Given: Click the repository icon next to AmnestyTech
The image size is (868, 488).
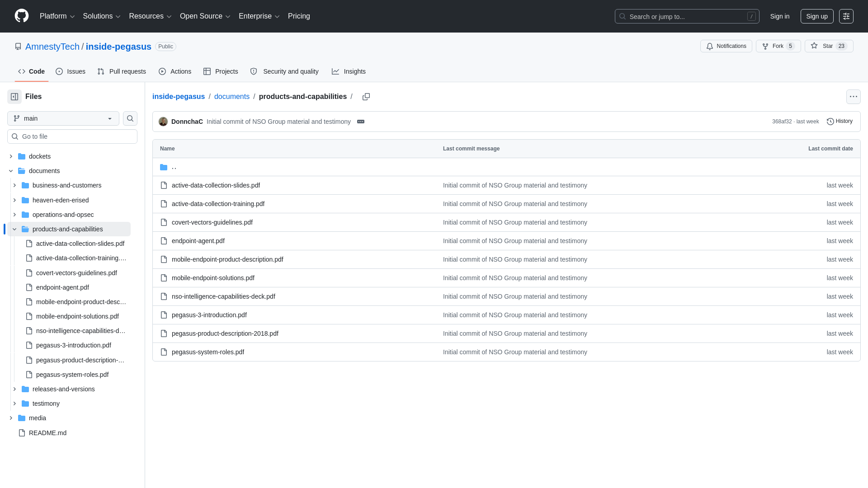Looking at the screenshot, I should click(x=18, y=47).
